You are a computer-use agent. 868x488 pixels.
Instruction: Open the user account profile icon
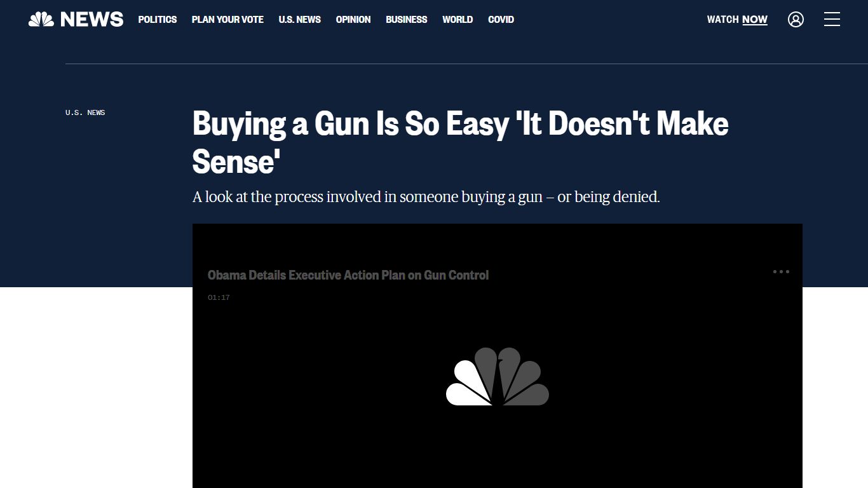pos(796,20)
